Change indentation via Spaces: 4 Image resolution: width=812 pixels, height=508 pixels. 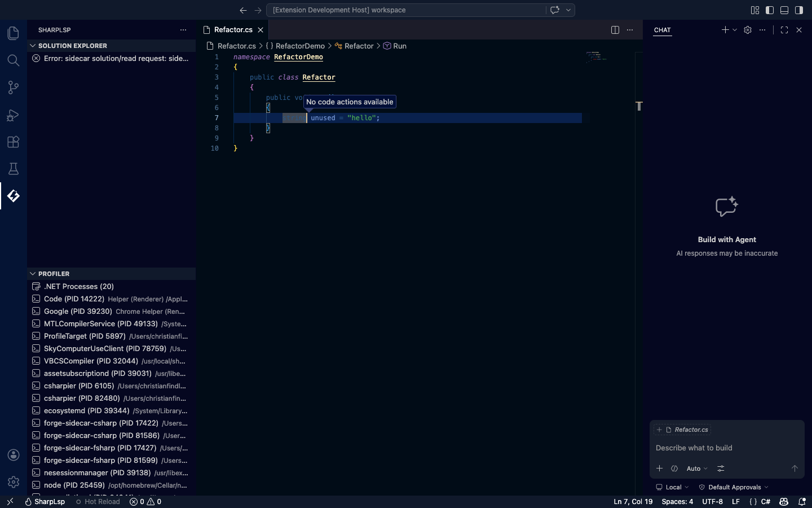pyautogui.click(x=677, y=501)
